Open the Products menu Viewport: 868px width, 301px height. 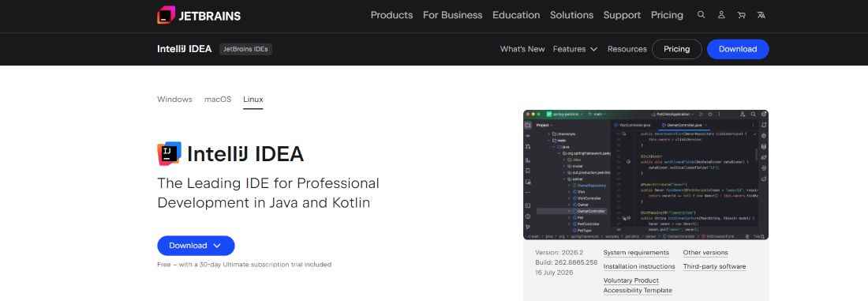[391, 15]
